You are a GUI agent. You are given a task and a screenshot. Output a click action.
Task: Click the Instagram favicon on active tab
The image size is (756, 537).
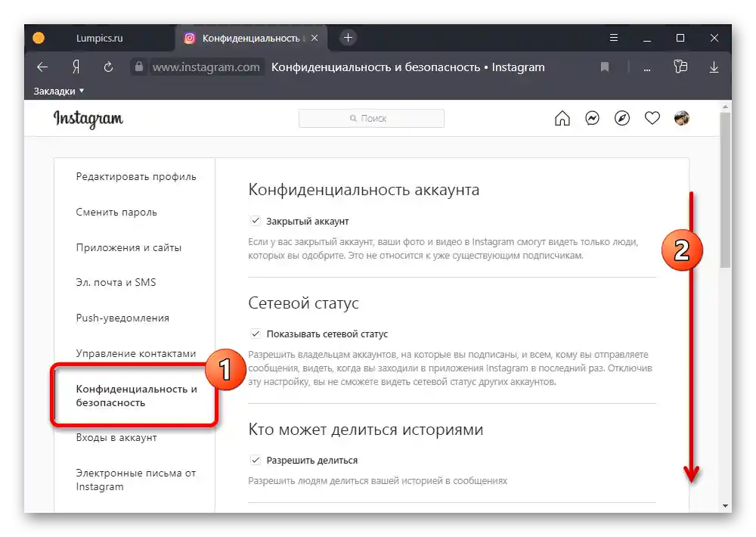[x=190, y=38]
